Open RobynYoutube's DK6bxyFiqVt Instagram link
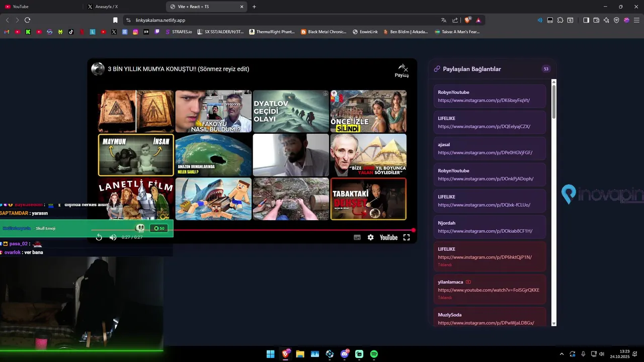 coord(484,101)
